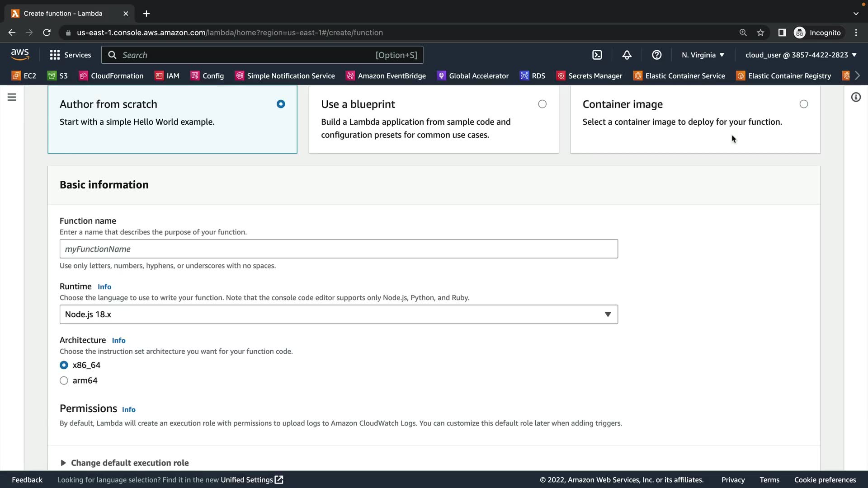Open the help question mark icon
This screenshot has width=868, height=488.
[x=656, y=55]
